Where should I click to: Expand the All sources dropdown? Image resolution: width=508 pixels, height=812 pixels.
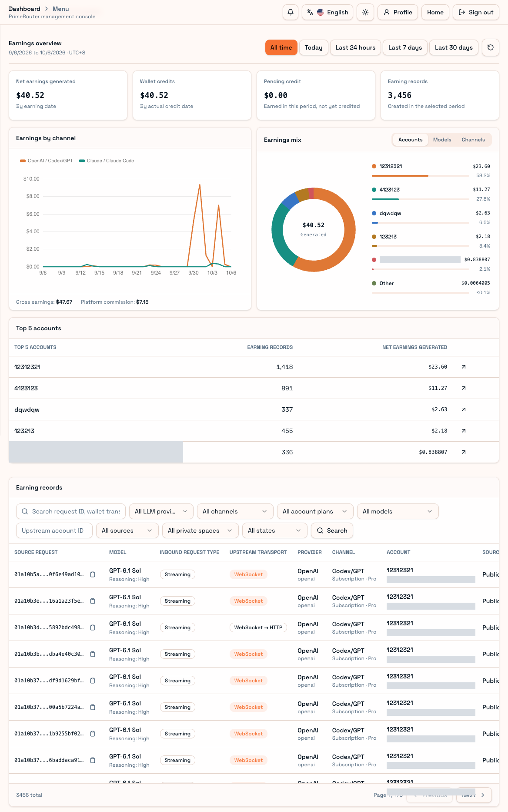point(127,530)
